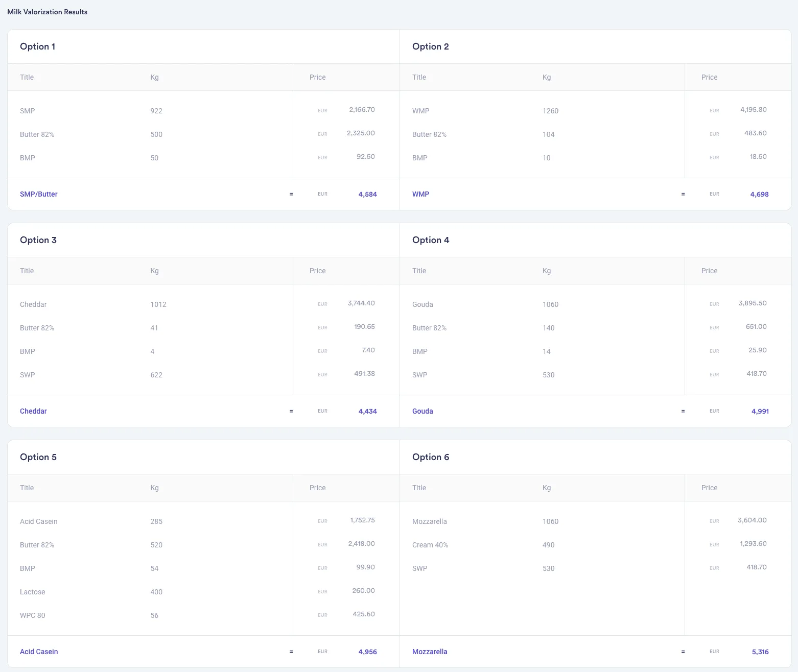The width and height of the screenshot is (798, 672).
Task: Click the 483.60 price value
Action: click(756, 133)
